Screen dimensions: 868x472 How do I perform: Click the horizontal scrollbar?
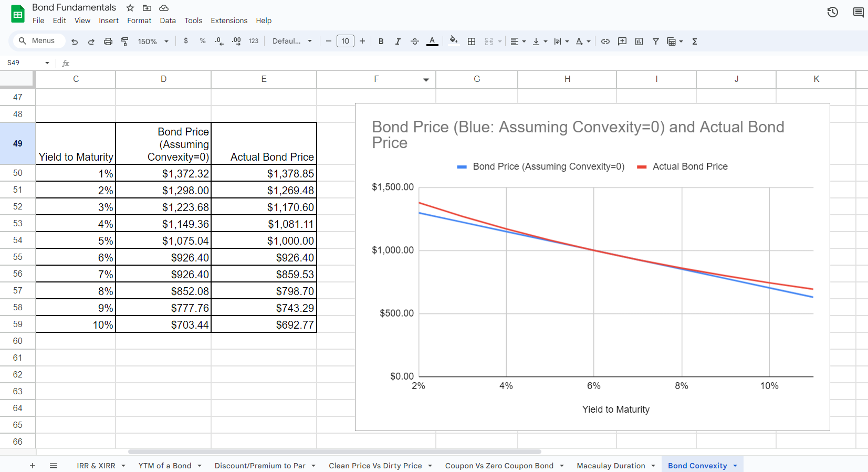point(334,452)
